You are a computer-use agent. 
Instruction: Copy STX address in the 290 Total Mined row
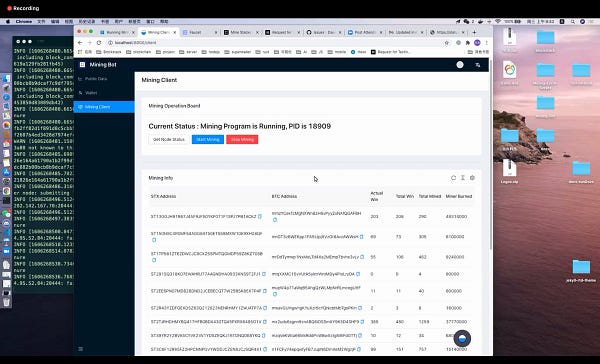(x=260, y=217)
